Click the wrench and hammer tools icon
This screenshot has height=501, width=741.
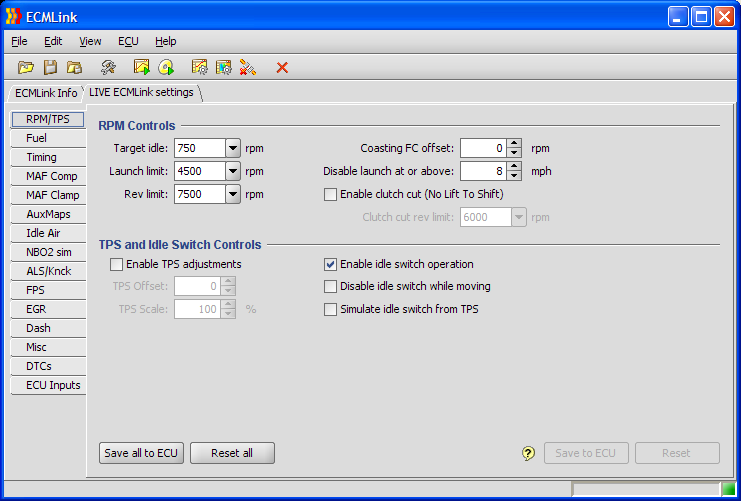108,67
